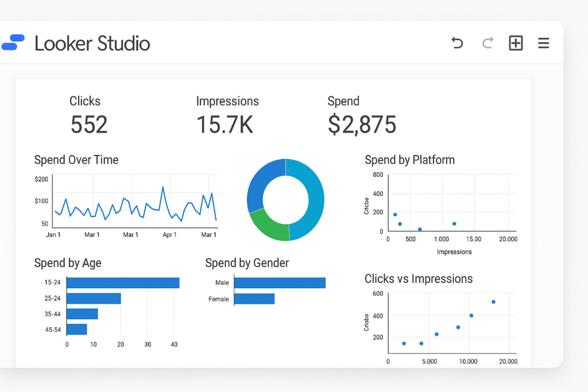The width and height of the screenshot is (588, 392).
Task: Click the redo arrow icon
Action: [488, 43]
